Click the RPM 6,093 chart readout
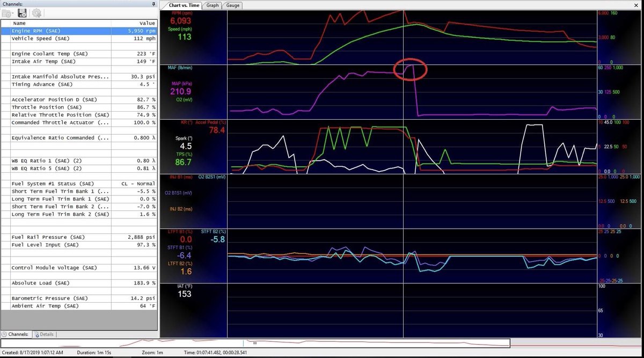644x358 pixels. [x=181, y=21]
